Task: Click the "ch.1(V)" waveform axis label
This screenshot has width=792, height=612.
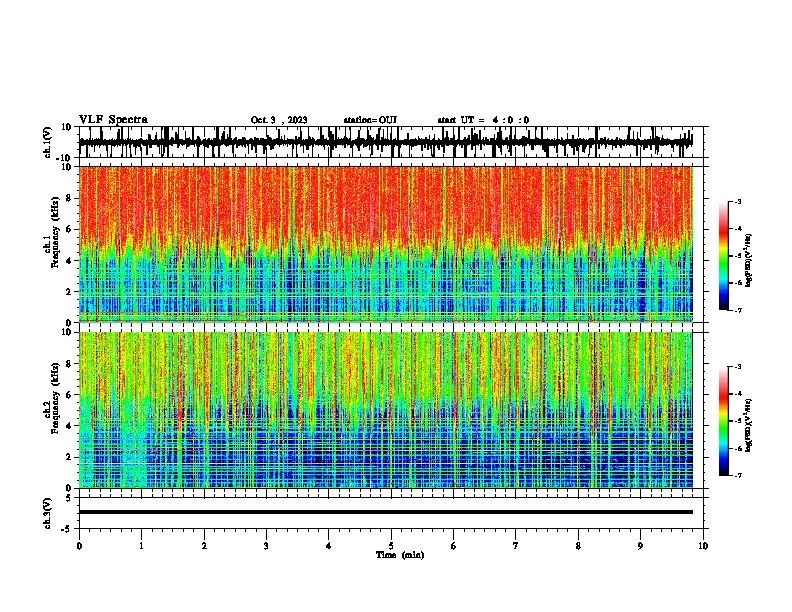Action: click(48, 142)
